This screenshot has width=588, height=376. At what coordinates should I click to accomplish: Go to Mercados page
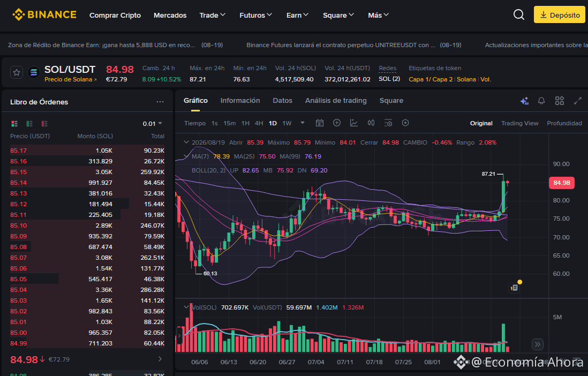click(170, 15)
